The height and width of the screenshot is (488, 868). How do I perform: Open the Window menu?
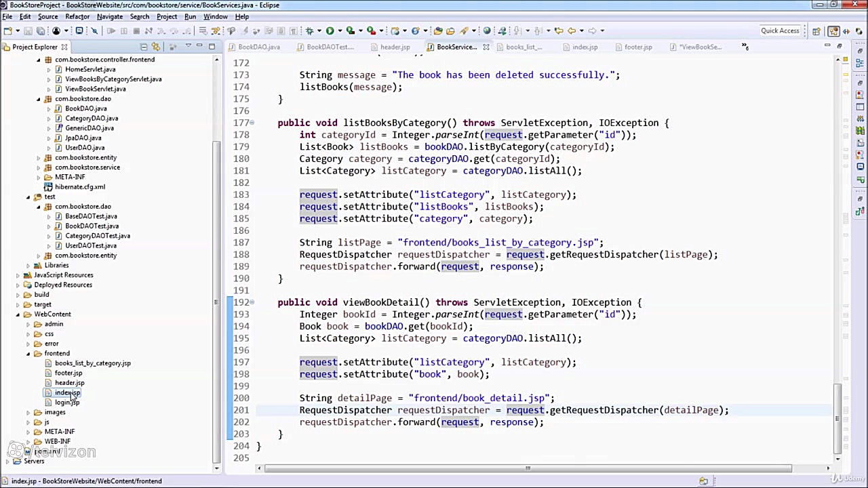[216, 16]
